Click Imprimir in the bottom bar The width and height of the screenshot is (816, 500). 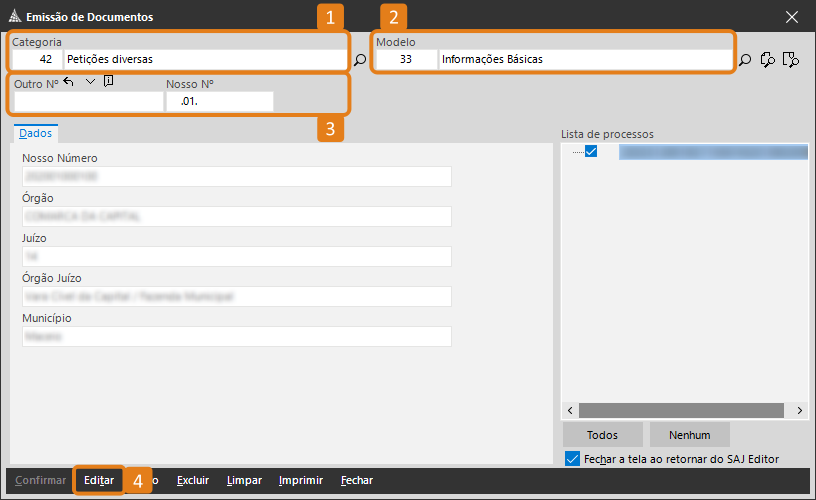click(x=301, y=480)
